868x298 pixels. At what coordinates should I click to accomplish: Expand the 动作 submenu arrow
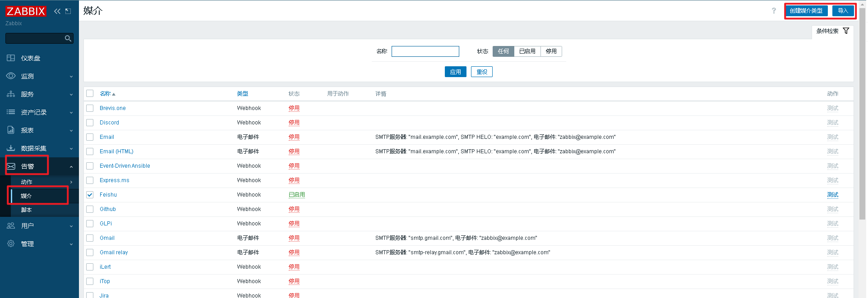coord(71,182)
